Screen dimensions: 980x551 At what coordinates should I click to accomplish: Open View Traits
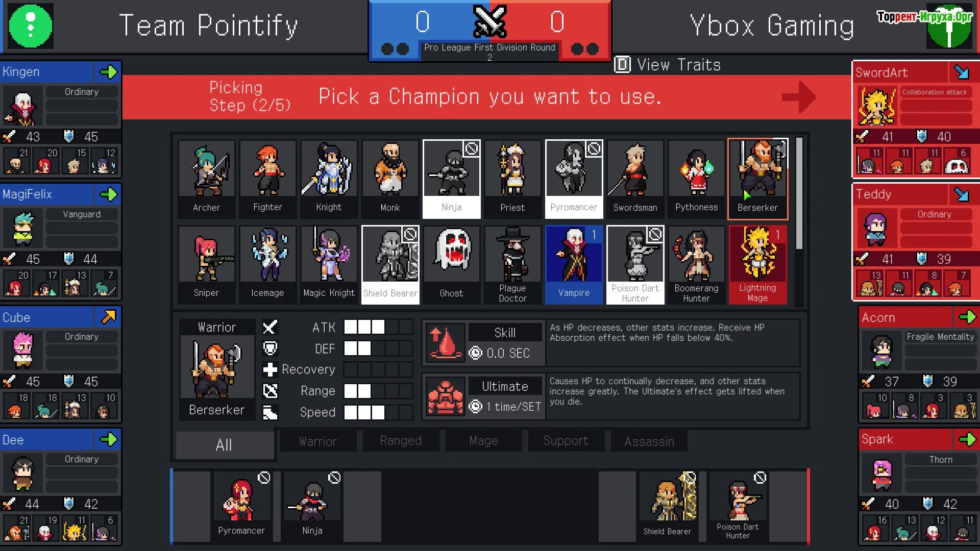[668, 65]
